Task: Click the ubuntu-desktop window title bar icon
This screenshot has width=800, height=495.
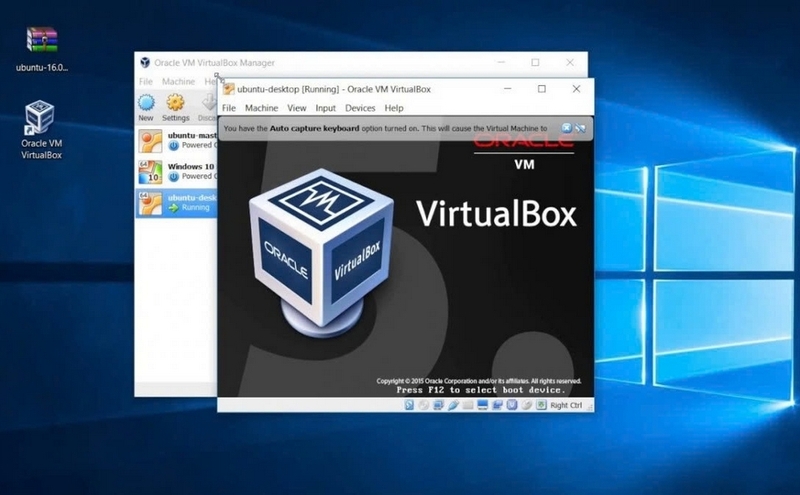Action: tap(229, 89)
